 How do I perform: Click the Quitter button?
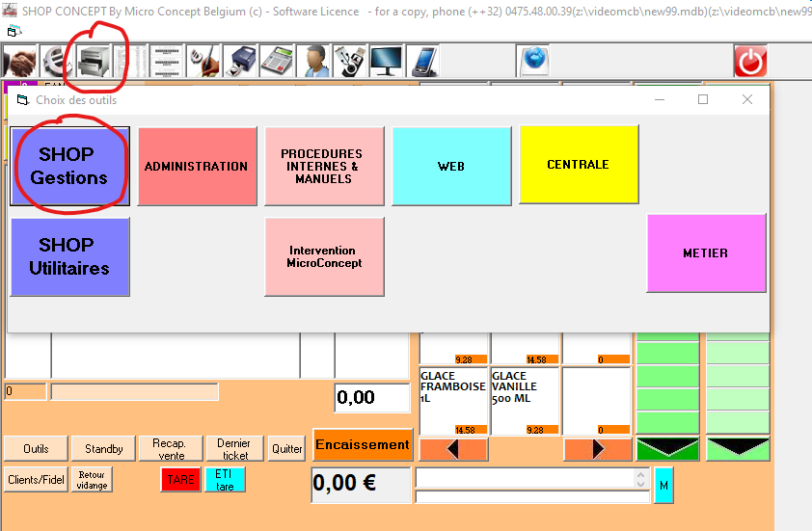coord(286,449)
